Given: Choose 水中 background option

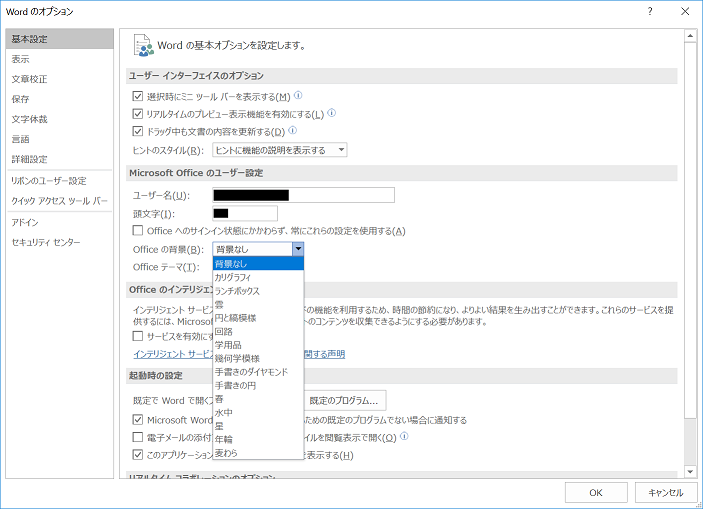Looking at the screenshot, I should click(258, 412).
